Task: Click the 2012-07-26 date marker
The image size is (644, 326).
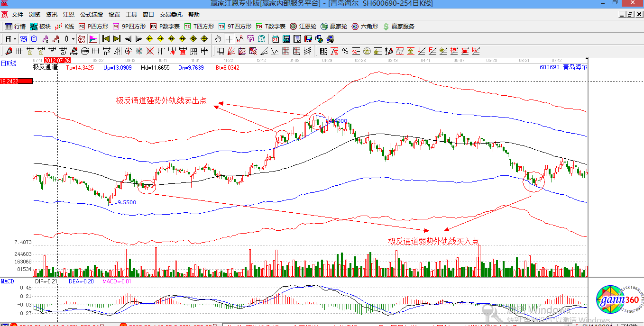Action: 57,61
